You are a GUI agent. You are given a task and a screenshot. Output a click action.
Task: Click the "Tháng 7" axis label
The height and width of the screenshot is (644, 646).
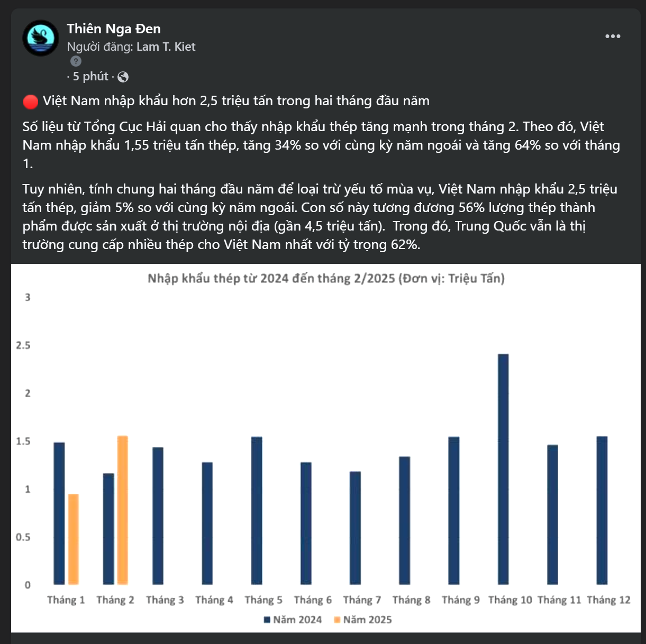point(362,600)
